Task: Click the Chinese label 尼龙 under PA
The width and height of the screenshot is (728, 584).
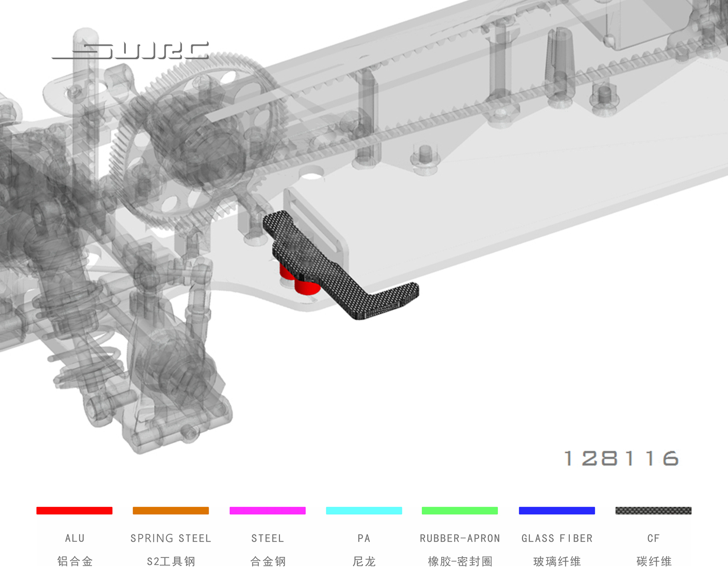Action: pyautogui.click(x=364, y=562)
